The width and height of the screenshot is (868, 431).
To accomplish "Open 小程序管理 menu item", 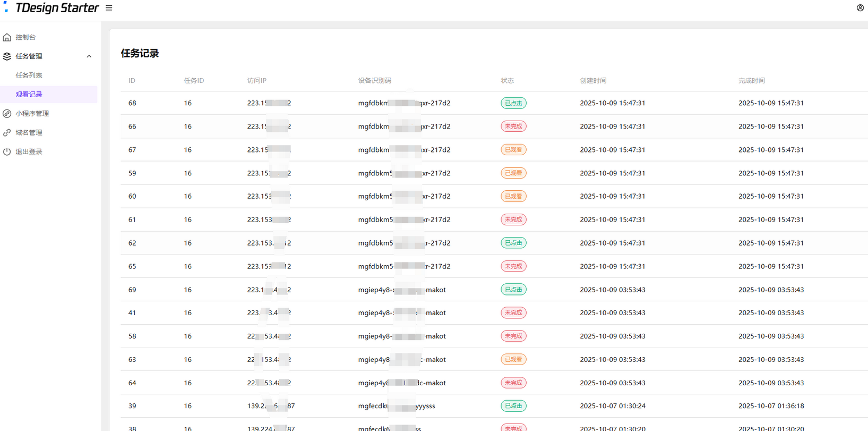I will pos(32,114).
